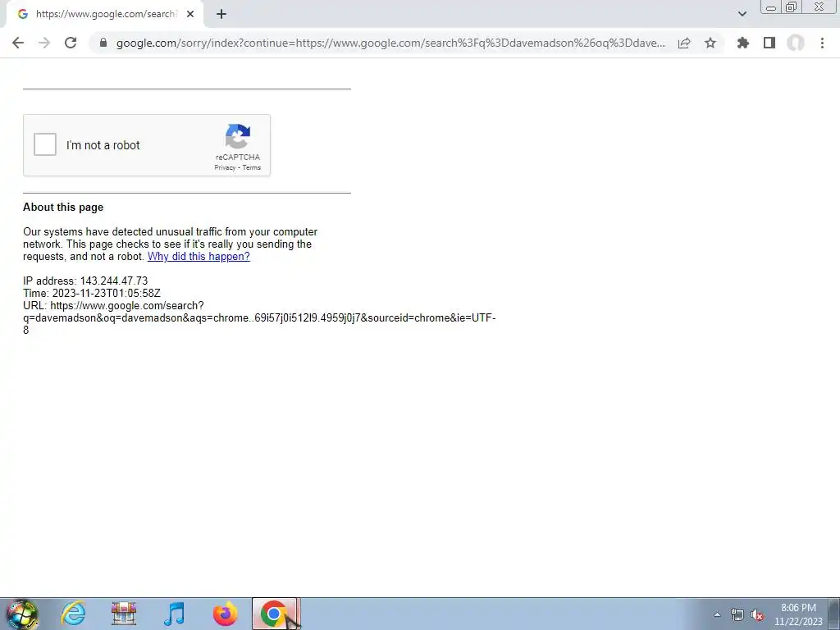Open the Chrome profile avatar
This screenshot has height=630, width=840.
796,43
